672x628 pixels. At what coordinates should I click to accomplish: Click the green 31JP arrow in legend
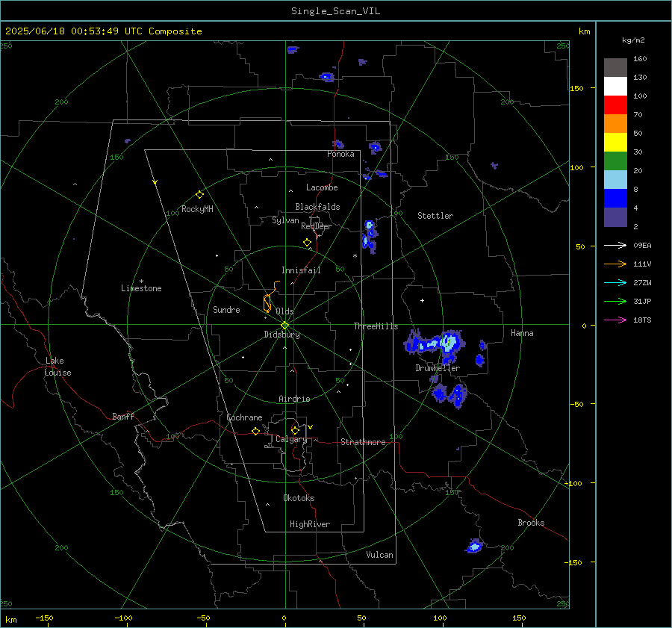click(x=615, y=302)
